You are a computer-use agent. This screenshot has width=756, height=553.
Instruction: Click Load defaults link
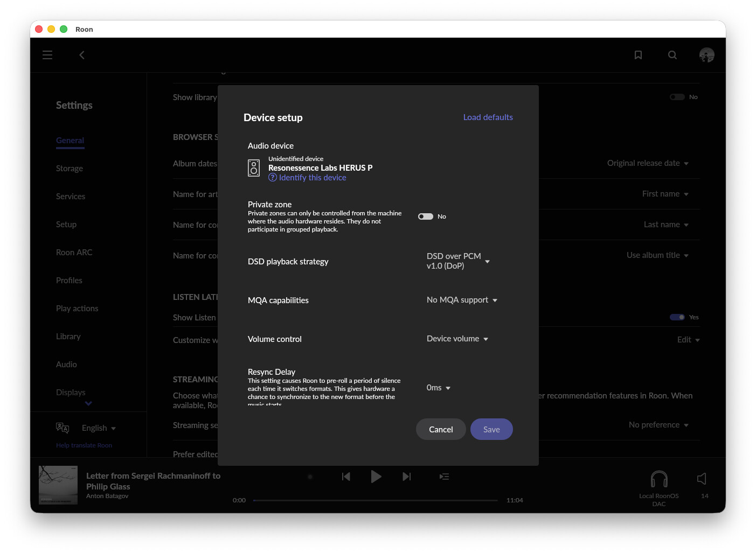[x=488, y=117]
